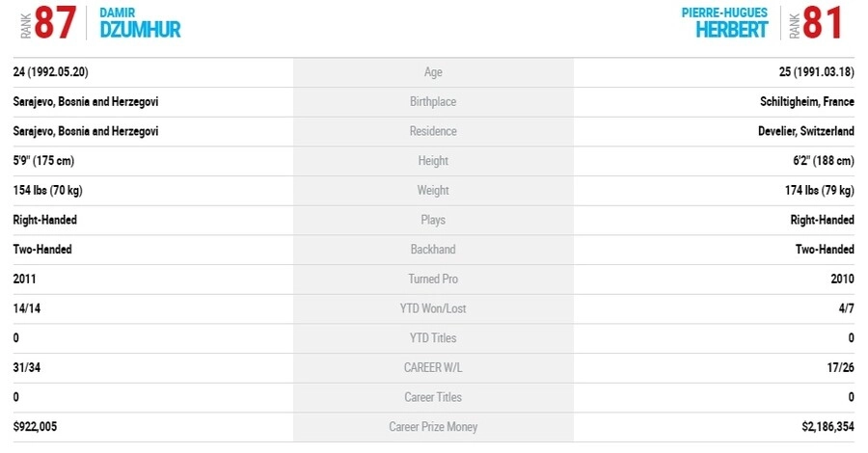Image resolution: width=868 pixels, height=453 pixels.
Task: Select the Turned Pro row label
Action: (433, 279)
